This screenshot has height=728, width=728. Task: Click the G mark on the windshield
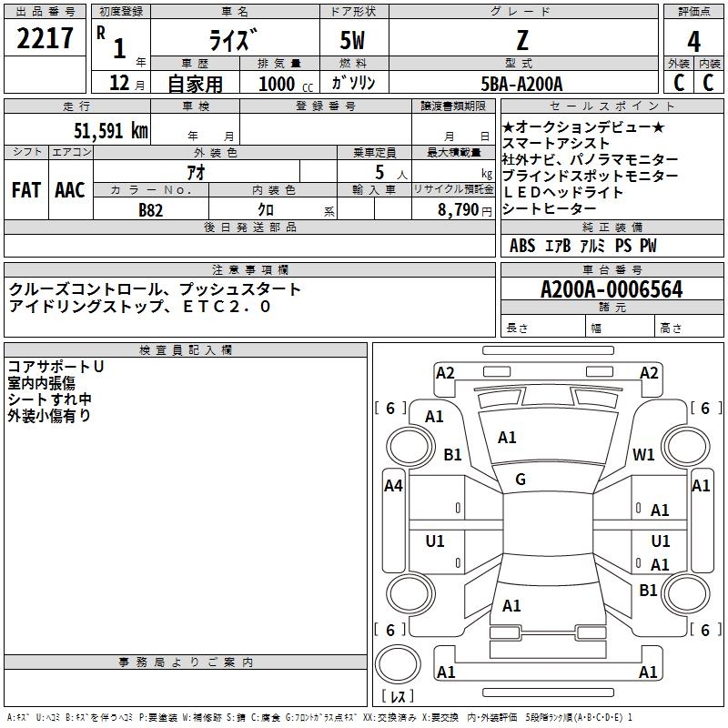pos(521,480)
